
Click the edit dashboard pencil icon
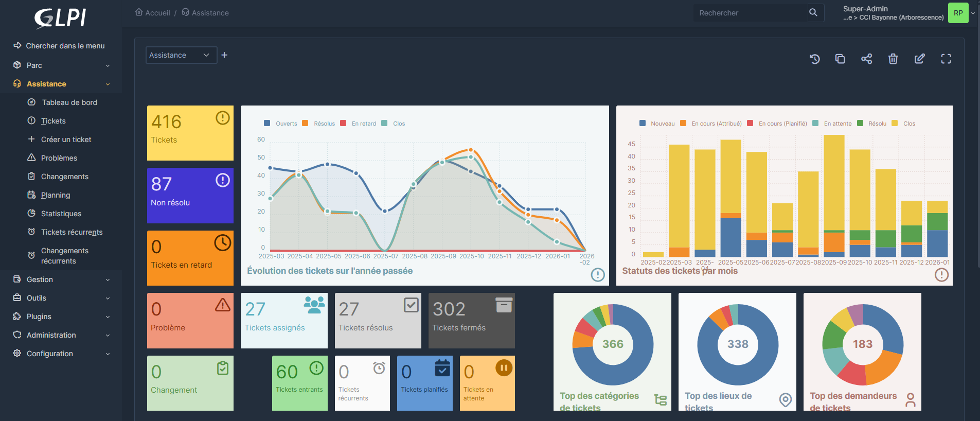[920, 59]
